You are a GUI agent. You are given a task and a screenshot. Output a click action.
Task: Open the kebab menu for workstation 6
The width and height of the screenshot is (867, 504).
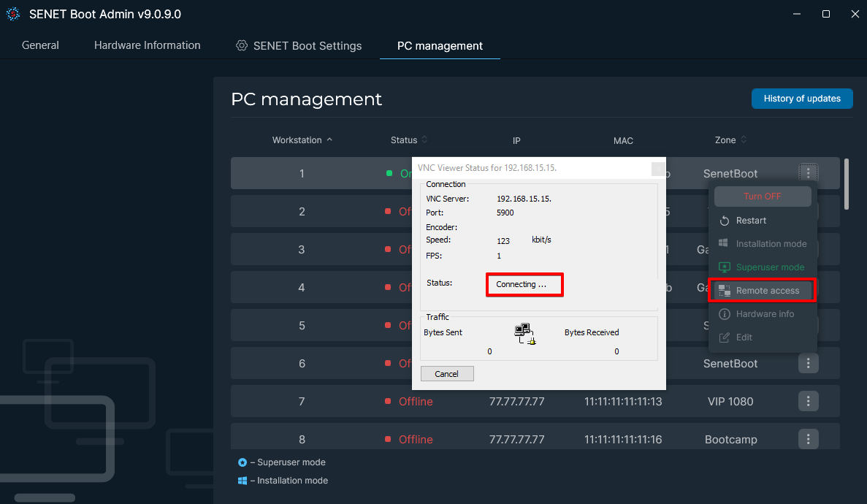click(x=808, y=363)
